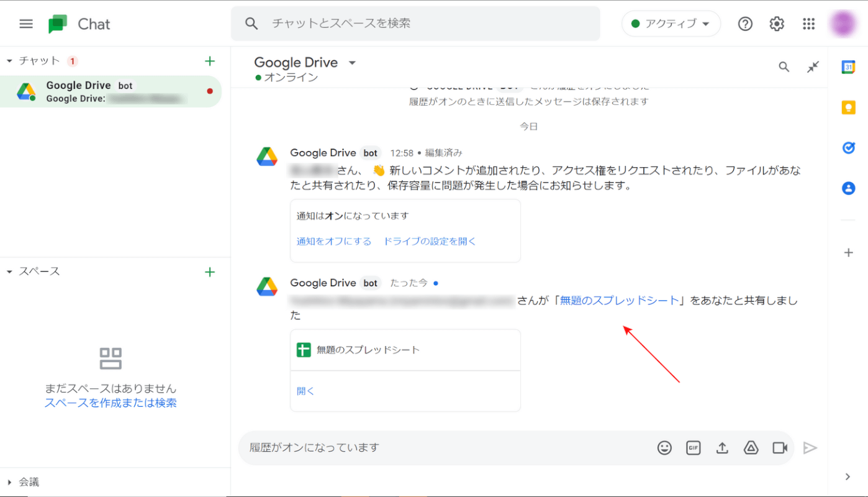868x497 pixels.
Task: Click 通知をオフにする link
Action: click(x=334, y=241)
